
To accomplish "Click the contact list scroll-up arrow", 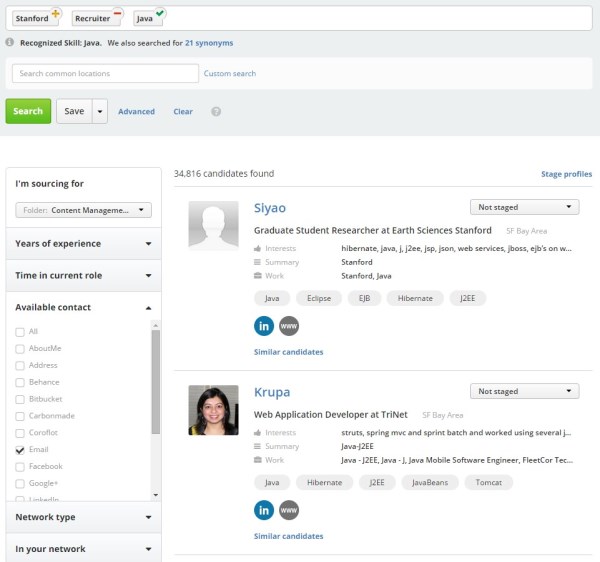I will [x=156, y=325].
